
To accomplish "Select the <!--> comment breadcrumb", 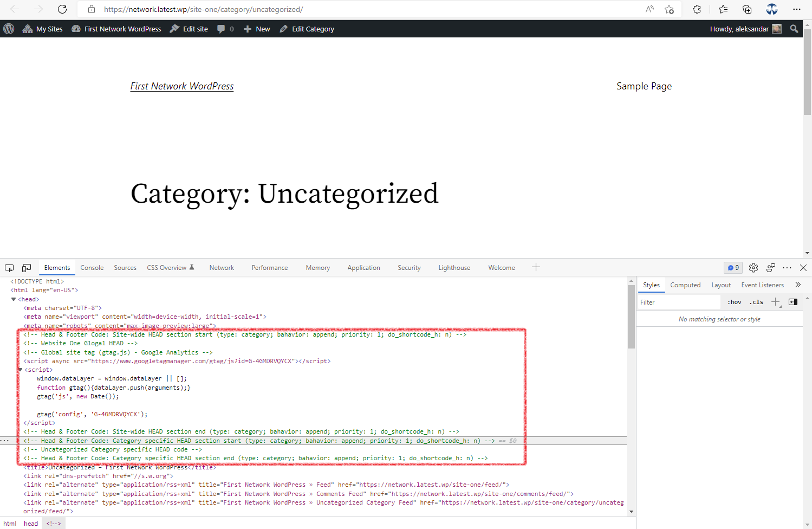I will [54, 524].
